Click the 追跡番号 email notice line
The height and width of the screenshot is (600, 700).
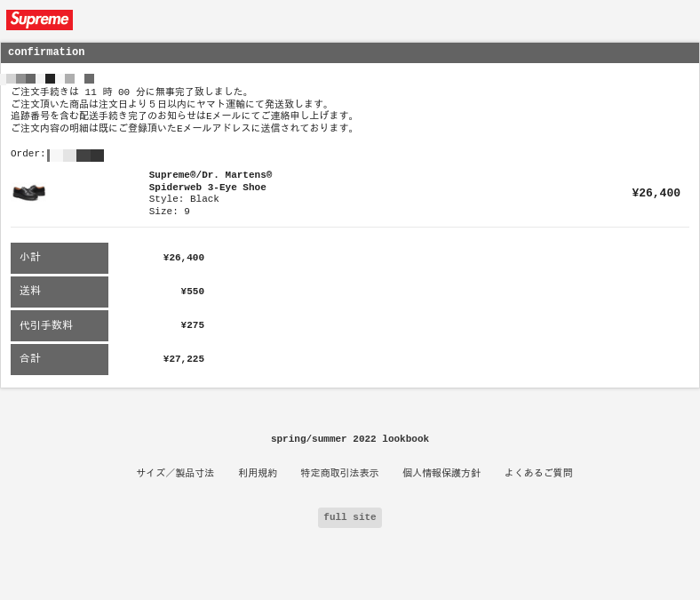pyautogui.click(x=183, y=116)
